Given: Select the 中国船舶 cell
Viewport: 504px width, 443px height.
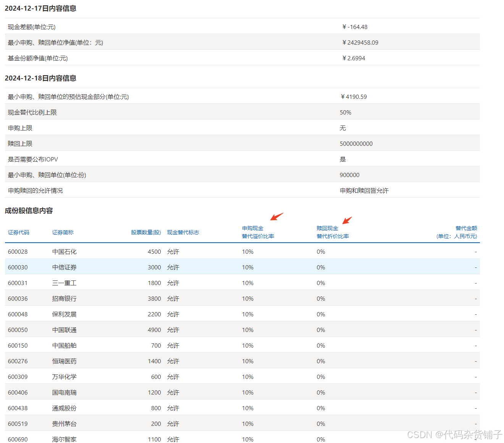Looking at the screenshot, I should click(64, 346).
